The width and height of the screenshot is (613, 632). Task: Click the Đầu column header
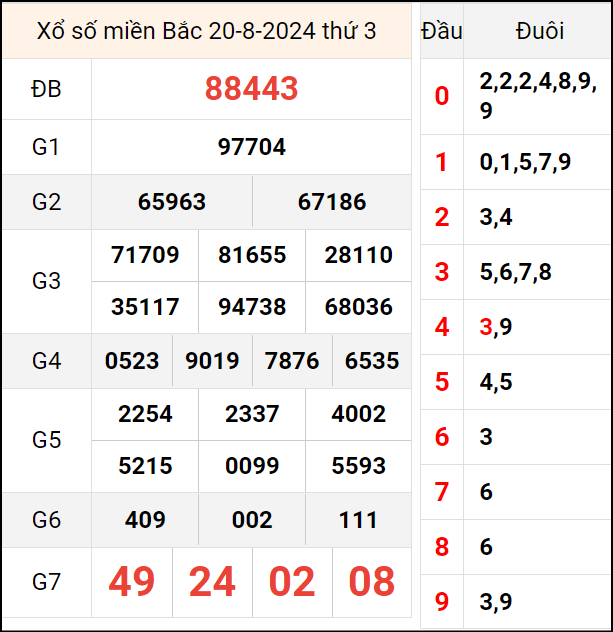pyautogui.click(x=441, y=31)
